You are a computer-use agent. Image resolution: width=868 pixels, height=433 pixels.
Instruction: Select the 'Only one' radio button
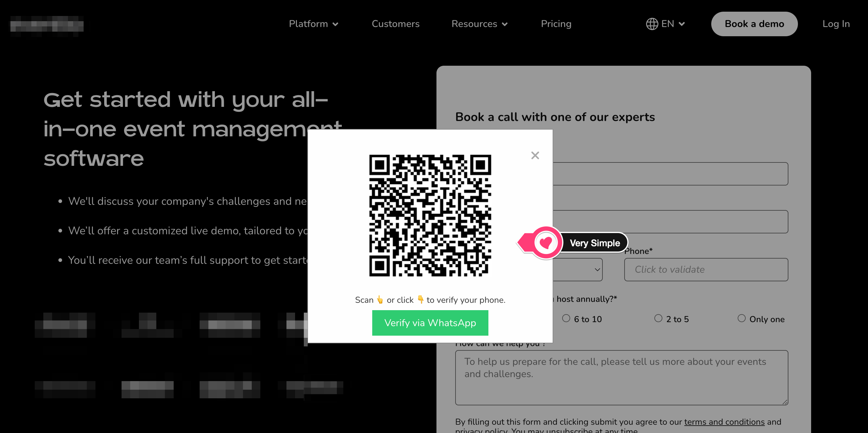pyautogui.click(x=741, y=318)
